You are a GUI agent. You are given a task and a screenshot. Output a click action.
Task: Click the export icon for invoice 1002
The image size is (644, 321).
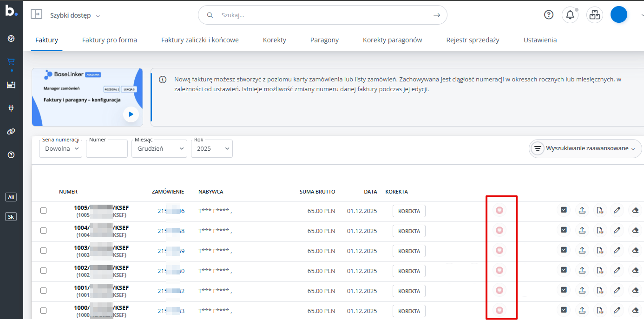(582, 270)
